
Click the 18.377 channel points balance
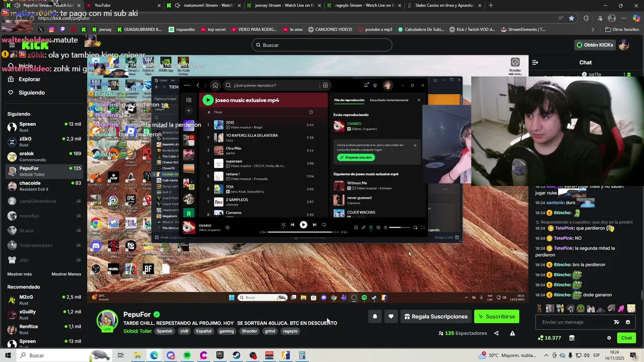click(549, 338)
